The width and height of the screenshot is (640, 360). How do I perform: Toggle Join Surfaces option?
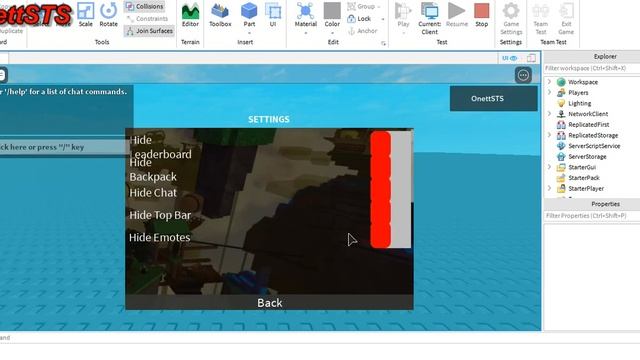[149, 31]
